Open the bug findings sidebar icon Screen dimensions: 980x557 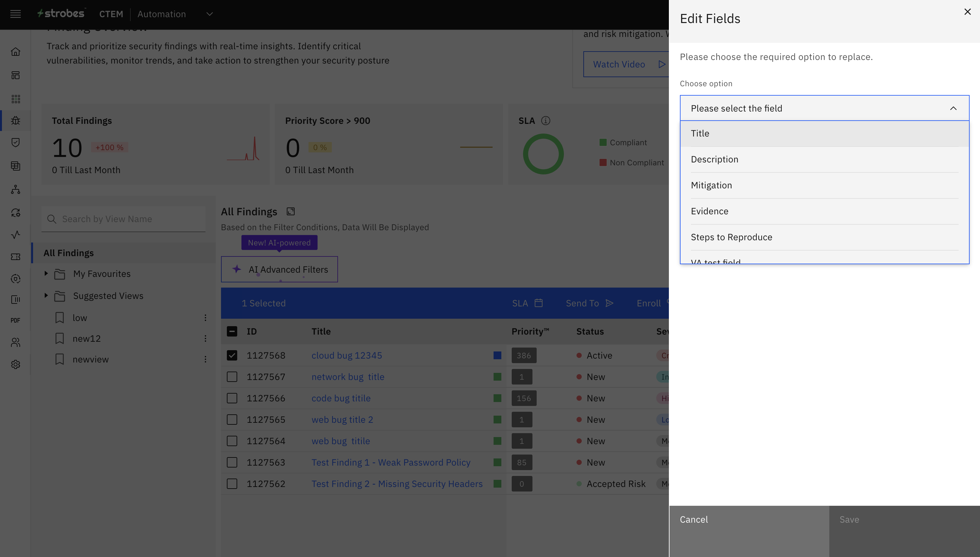pyautogui.click(x=16, y=121)
